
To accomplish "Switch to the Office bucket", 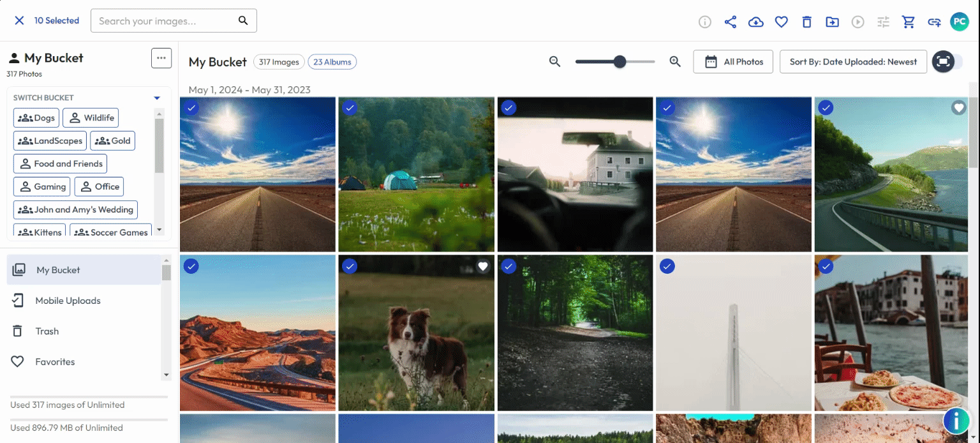I will (x=99, y=186).
